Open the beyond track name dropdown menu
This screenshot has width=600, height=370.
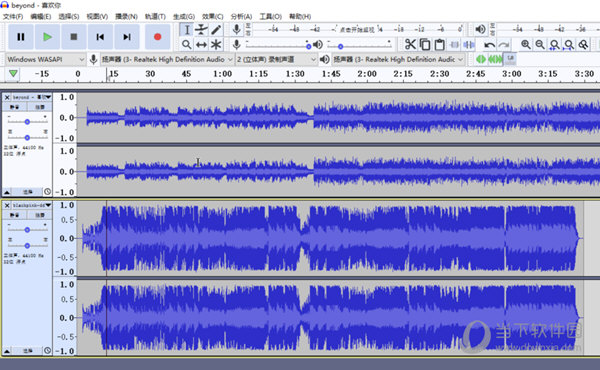(31, 97)
